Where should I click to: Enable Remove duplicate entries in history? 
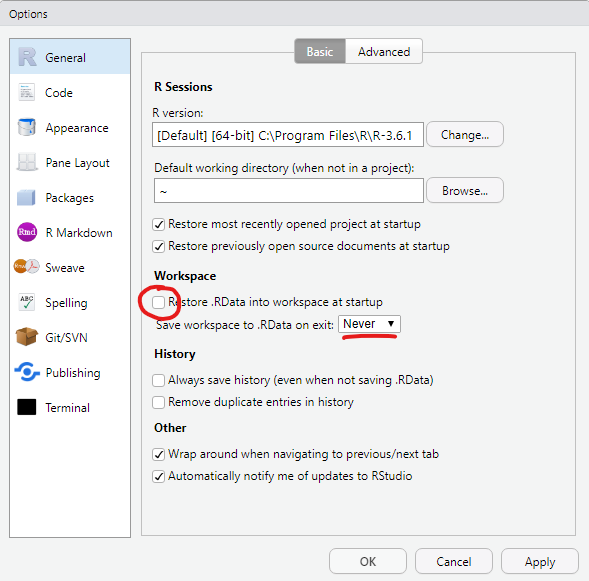[x=159, y=402]
